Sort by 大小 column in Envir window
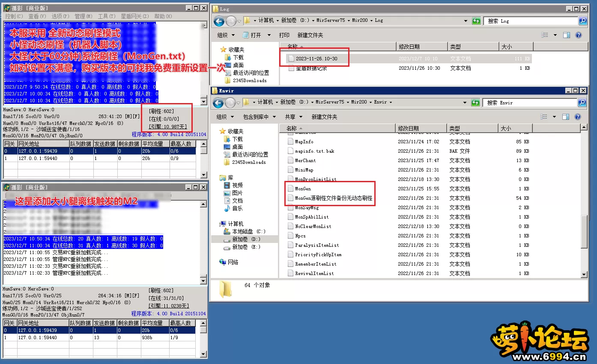The image size is (597, 364). coord(515,128)
